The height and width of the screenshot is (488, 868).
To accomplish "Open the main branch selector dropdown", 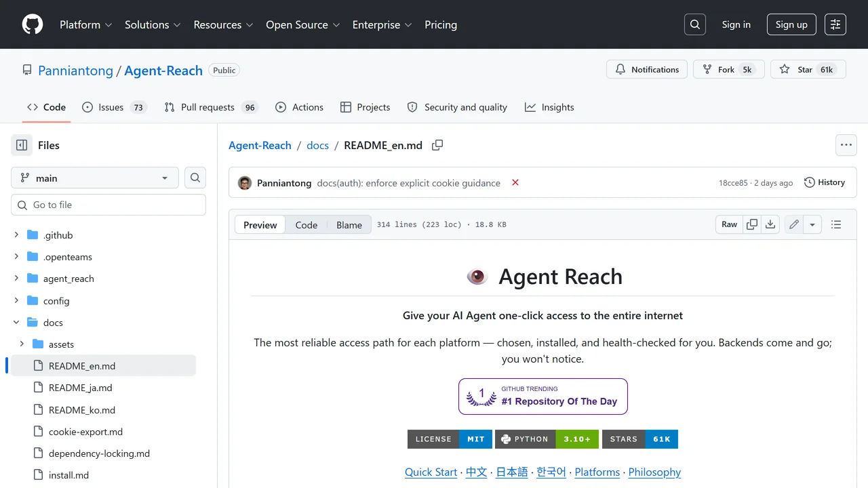I will 95,178.
